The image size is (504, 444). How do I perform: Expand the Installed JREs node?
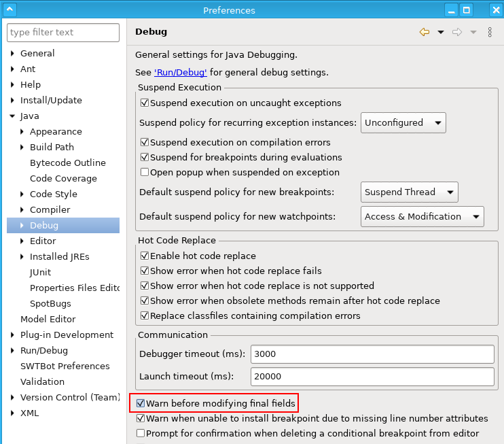tap(22, 256)
